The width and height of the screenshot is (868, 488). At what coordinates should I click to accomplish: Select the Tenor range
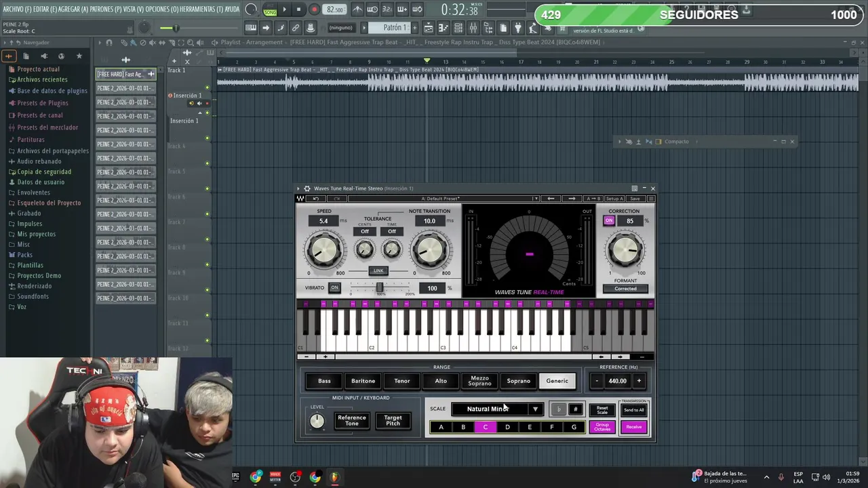[x=402, y=381]
